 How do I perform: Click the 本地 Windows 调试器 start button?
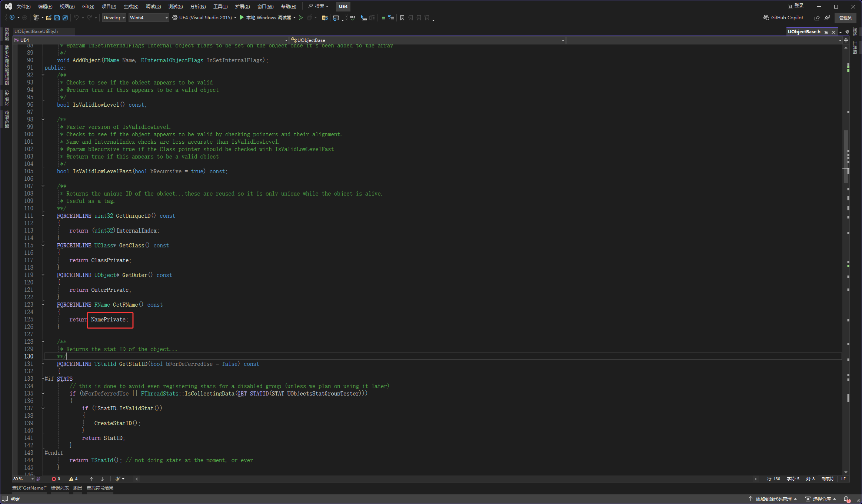[x=265, y=18]
